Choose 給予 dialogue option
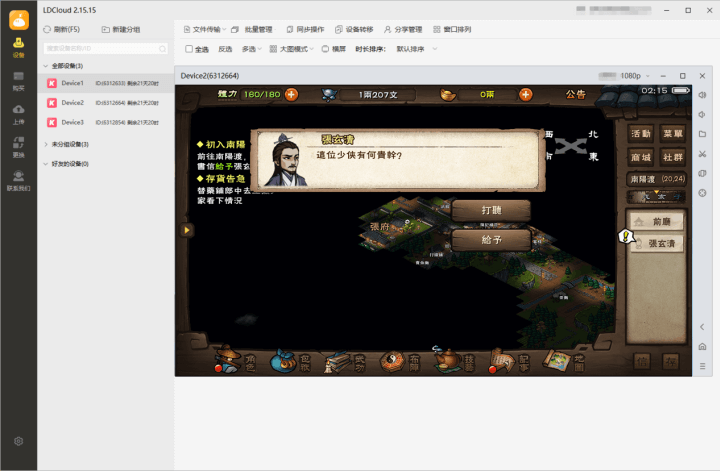This screenshot has height=471, width=720. [491, 240]
